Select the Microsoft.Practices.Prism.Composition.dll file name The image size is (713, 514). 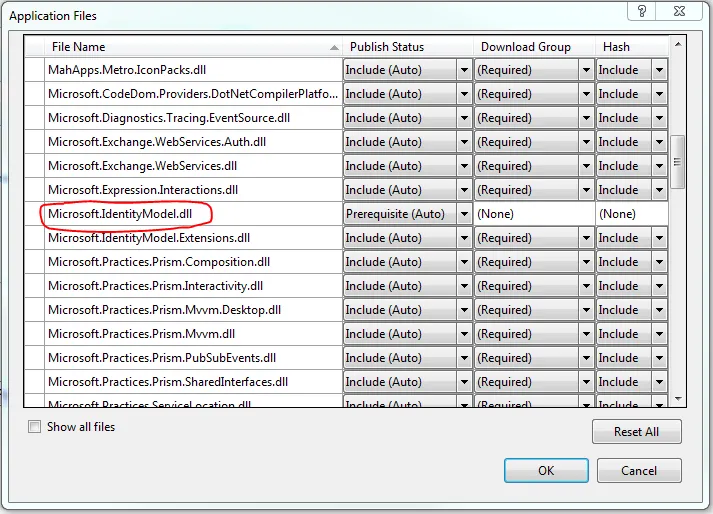(159, 262)
